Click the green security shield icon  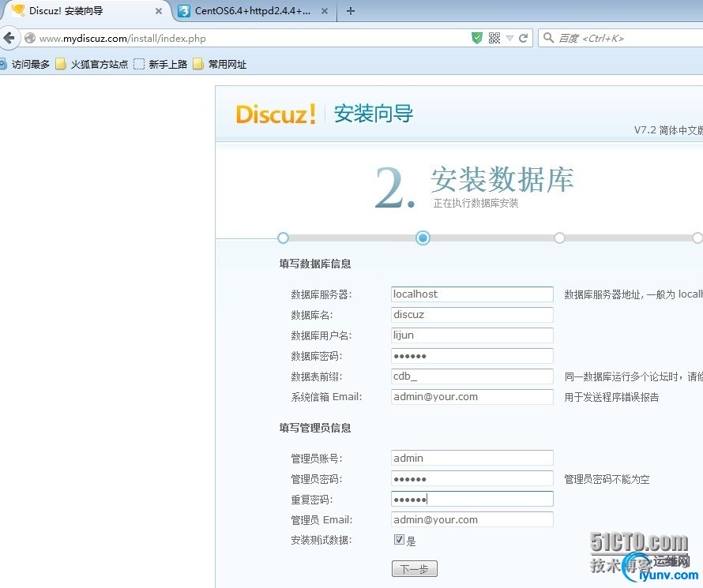click(477, 38)
